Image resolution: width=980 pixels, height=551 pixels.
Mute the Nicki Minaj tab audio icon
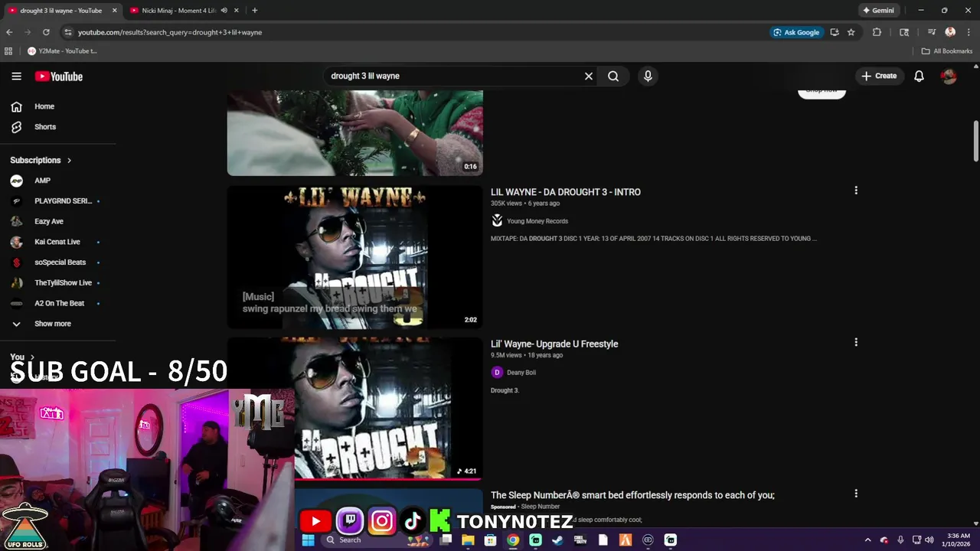tap(224, 11)
